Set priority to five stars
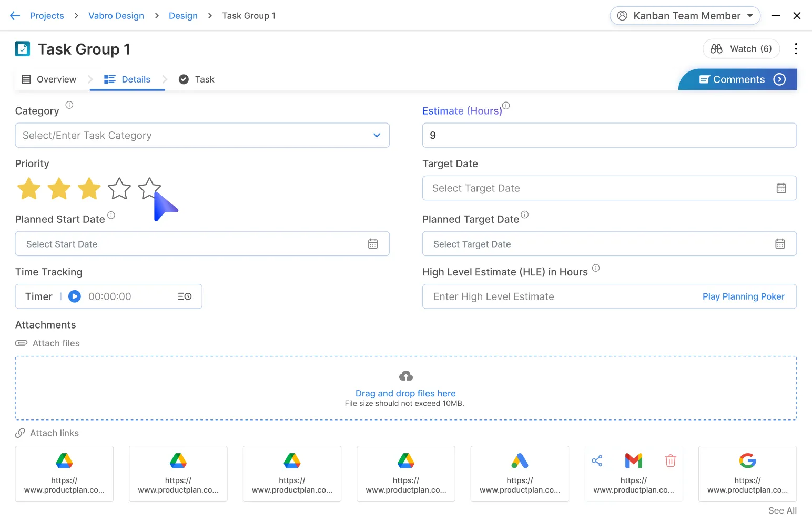 click(149, 188)
